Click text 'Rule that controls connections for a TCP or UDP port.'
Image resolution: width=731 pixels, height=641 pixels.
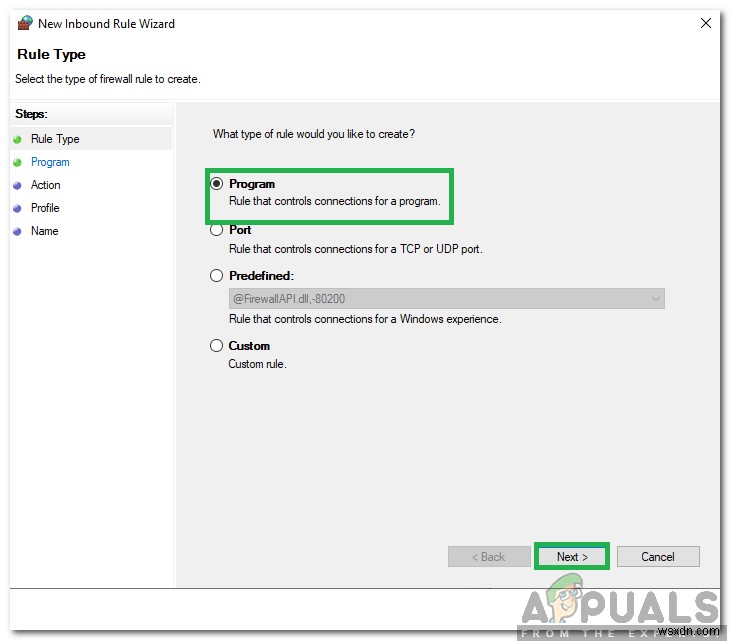click(x=356, y=249)
